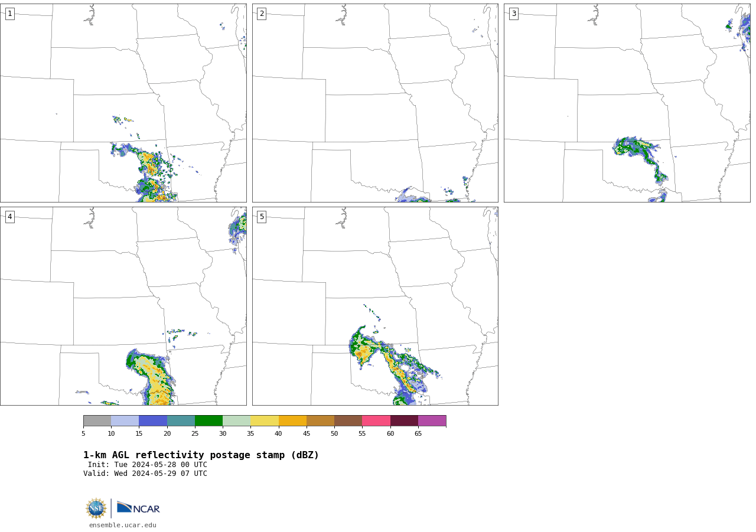Click the teal 20-25 dBZ swatch
Image resolution: width=756 pixels, height=532 pixels.
pyautogui.click(x=181, y=421)
